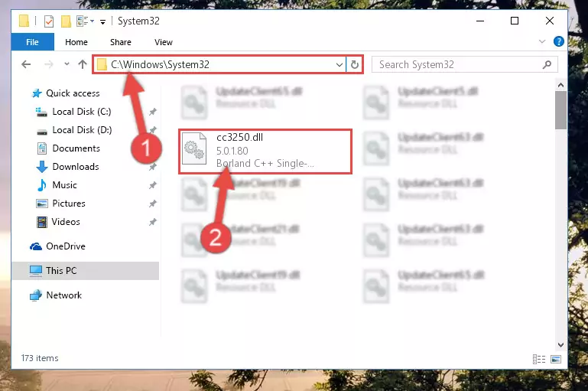Click the New Folder icon in the title bar
Image resolution: width=588 pixels, height=391 pixels.
point(66,21)
